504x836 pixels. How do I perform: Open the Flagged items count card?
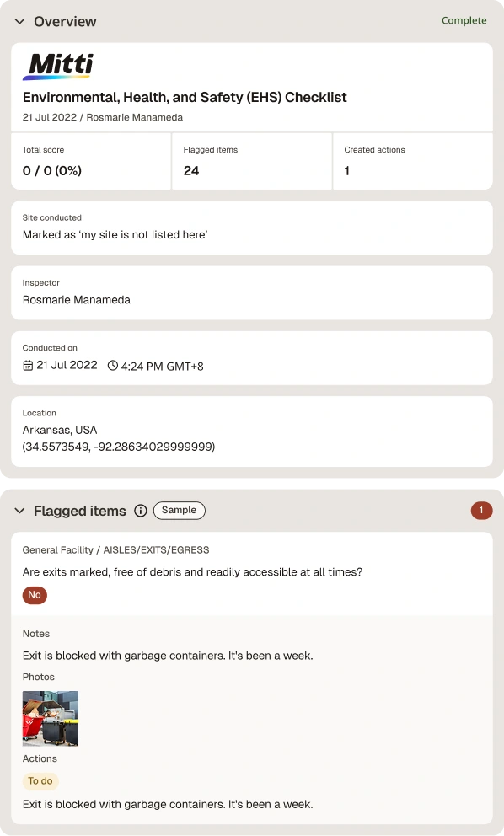252,161
